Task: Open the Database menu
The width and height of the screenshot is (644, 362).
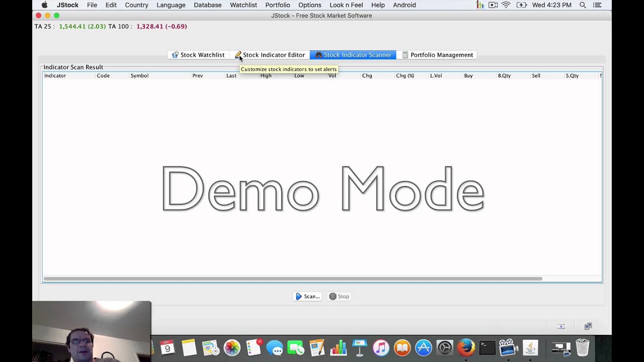Action: point(208,5)
